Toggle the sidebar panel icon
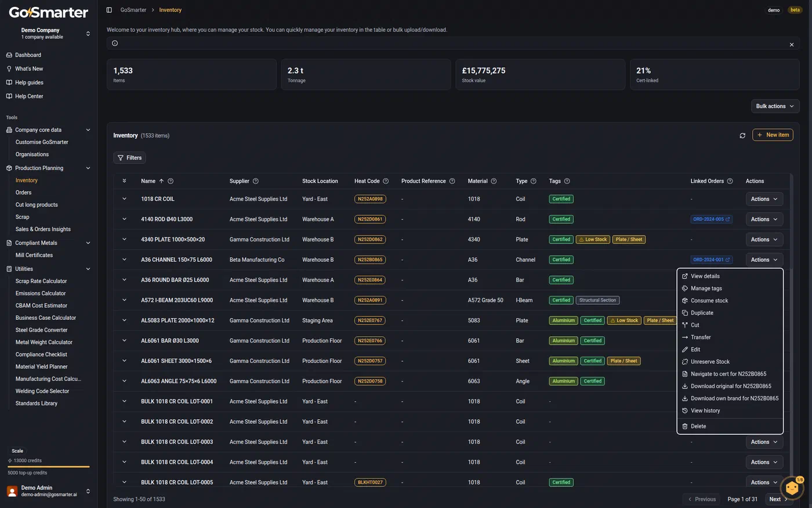This screenshot has width=812, height=508. click(109, 10)
